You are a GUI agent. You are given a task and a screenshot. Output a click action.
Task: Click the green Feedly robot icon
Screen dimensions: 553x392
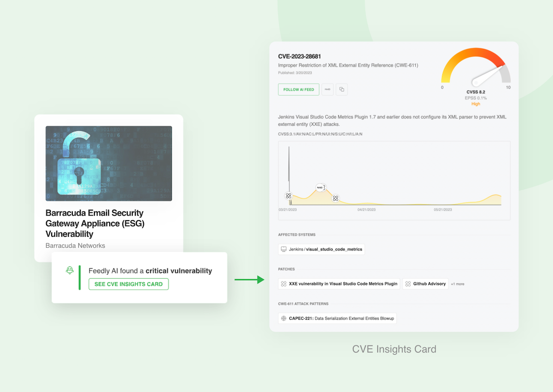[x=70, y=270]
